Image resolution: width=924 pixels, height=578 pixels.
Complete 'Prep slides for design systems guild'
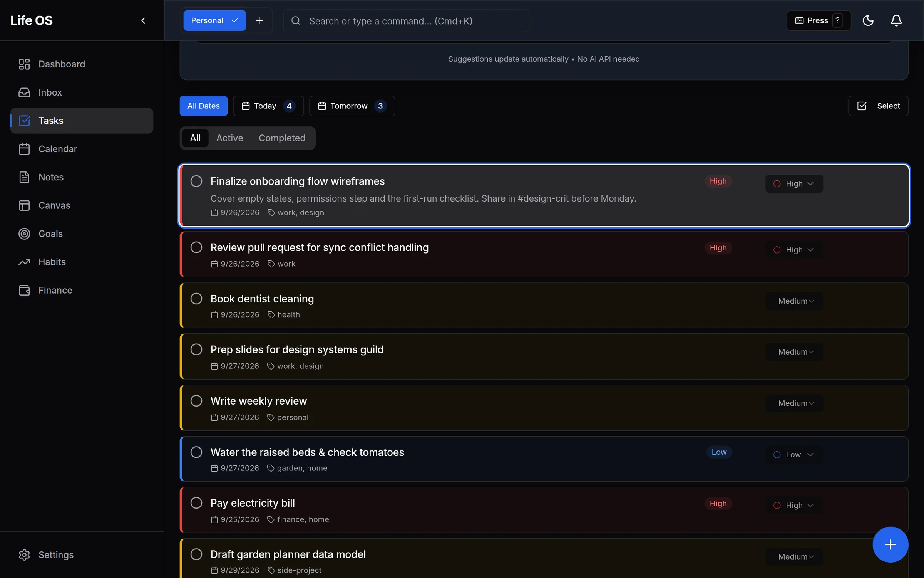pos(196,349)
